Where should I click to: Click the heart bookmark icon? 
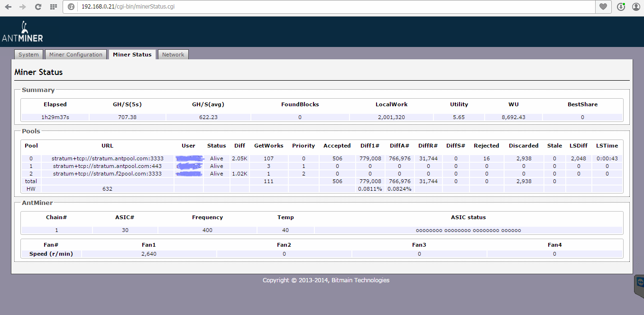coord(603,7)
